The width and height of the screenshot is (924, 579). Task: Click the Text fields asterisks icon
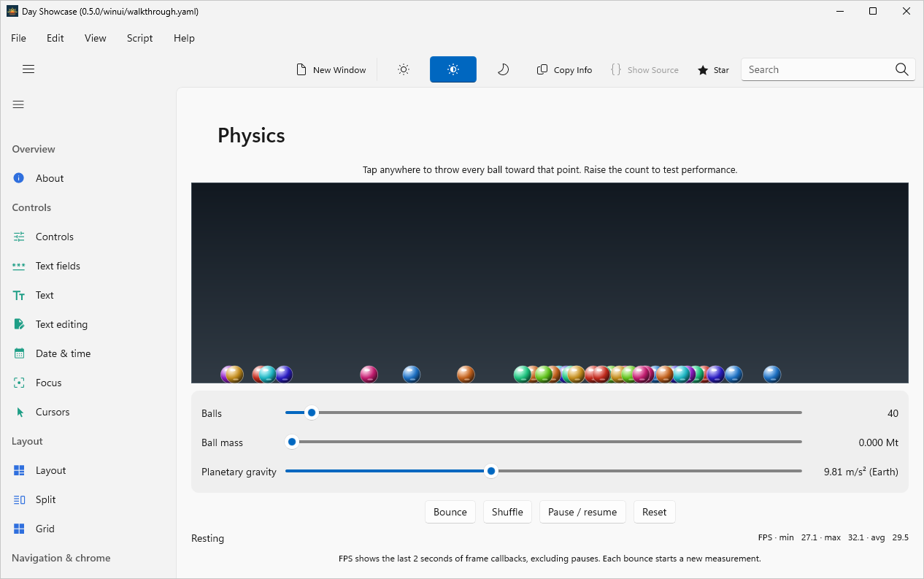[19, 266]
